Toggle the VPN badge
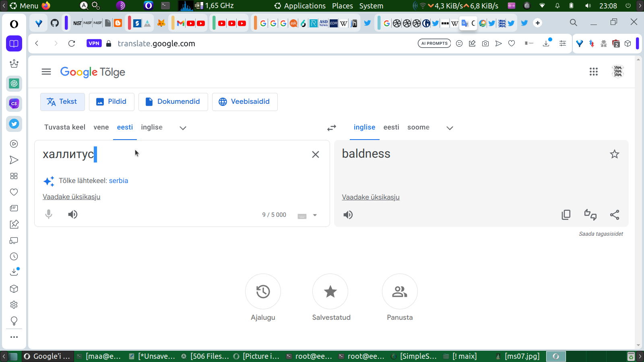 [94, 43]
